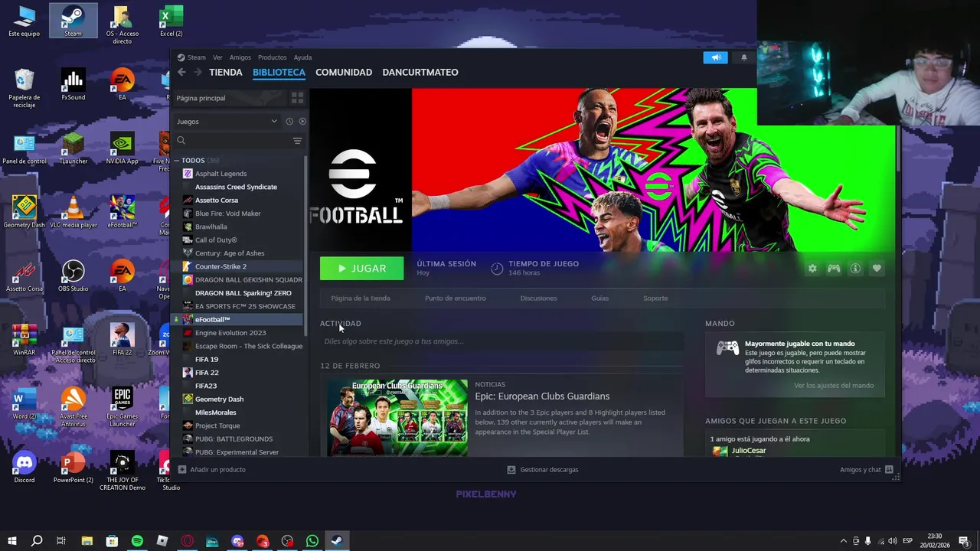
Task: Click the controller layout icon
Action: pyautogui.click(x=834, y=269)
